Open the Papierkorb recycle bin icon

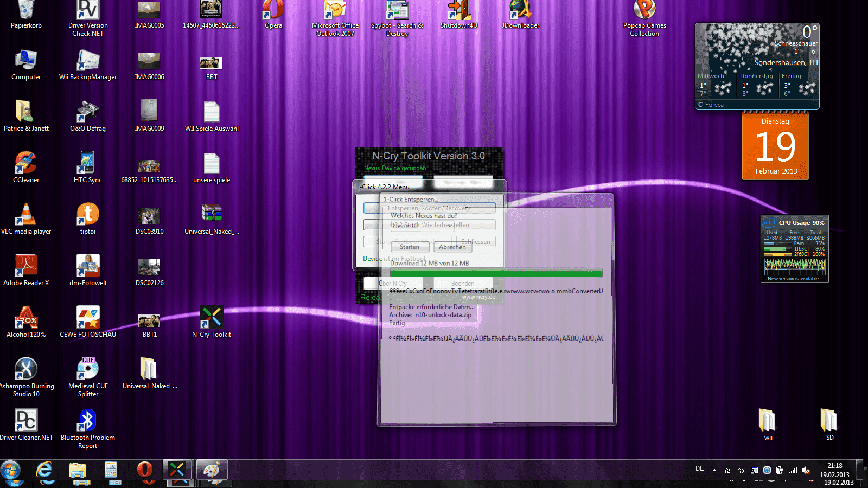(26, 10)
